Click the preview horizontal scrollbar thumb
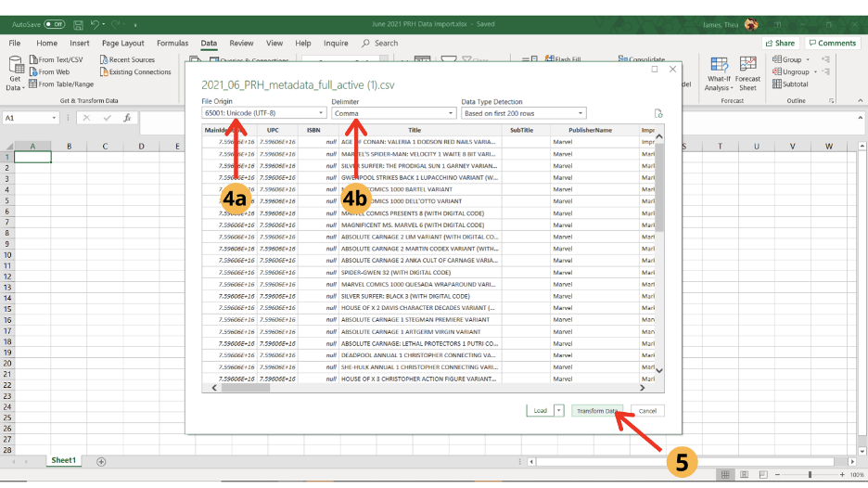868x488 pixels. coord(246,388)
